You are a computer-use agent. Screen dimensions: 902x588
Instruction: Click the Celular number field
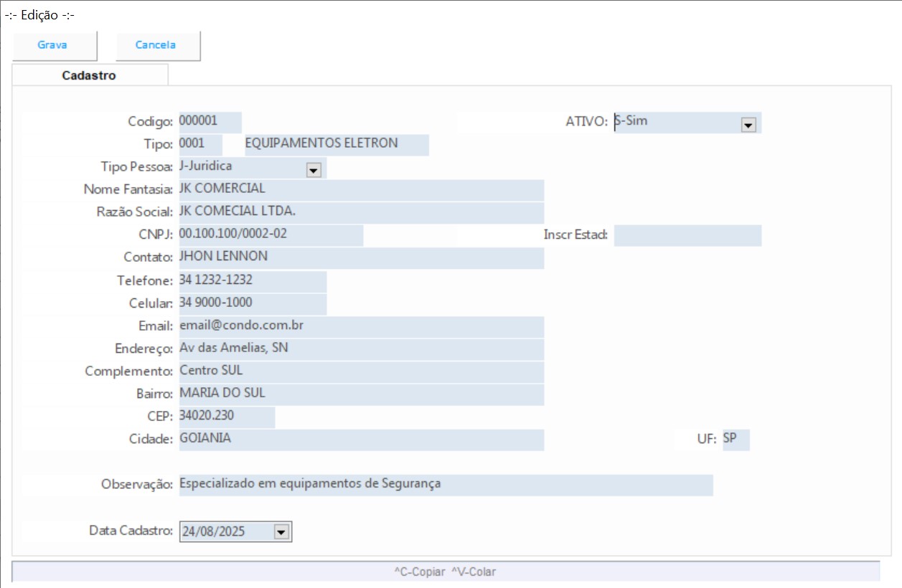click(x=252, y=304)
